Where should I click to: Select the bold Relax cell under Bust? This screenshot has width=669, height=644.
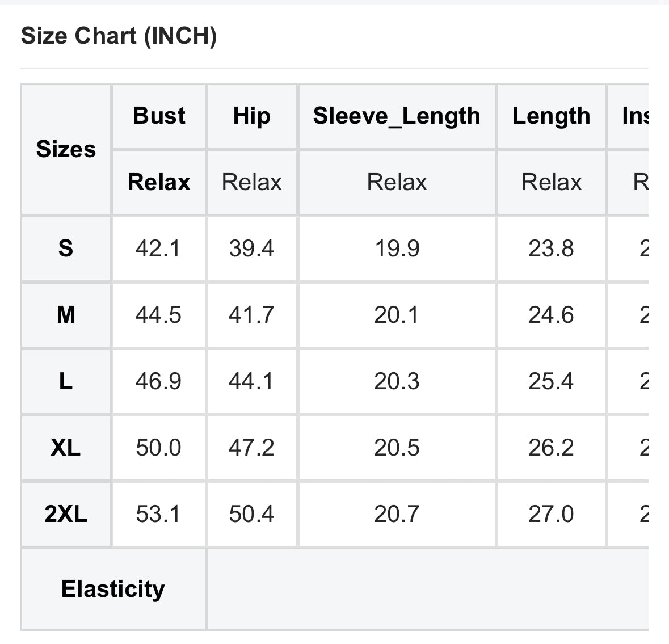coord(159,182)
